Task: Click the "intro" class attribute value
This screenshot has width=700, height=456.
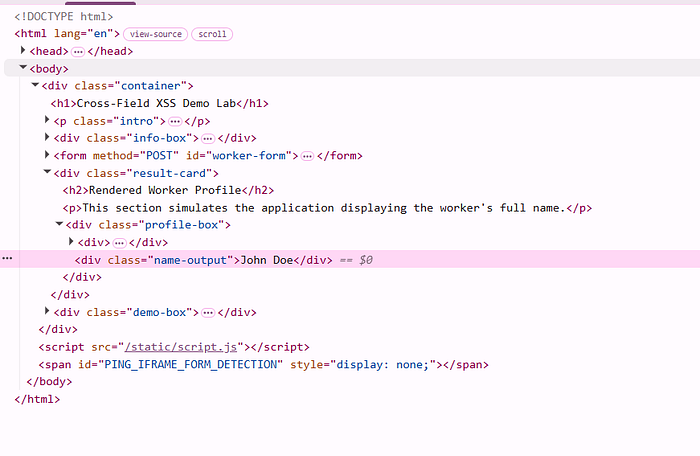Action: (x=136, y=121)
